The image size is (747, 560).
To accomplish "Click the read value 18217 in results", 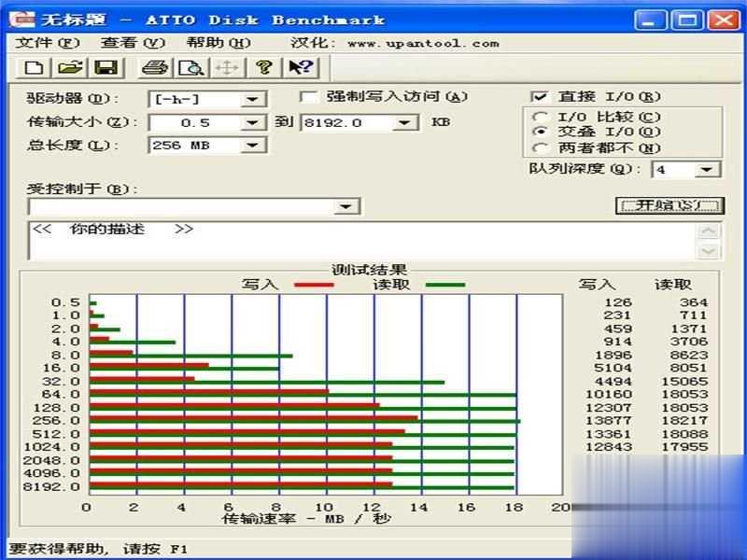I will click(684, 421).
